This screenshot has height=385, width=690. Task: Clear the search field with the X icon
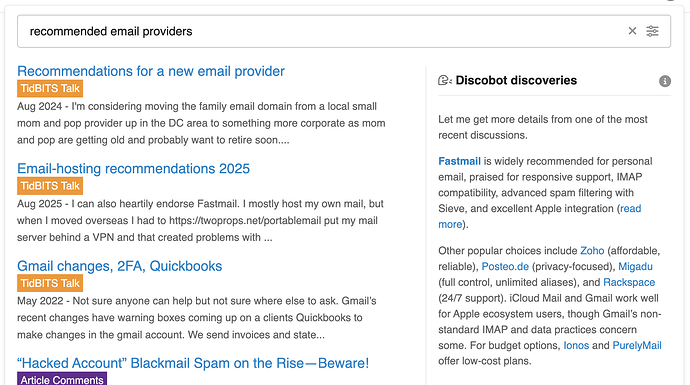tap(632, 31)
